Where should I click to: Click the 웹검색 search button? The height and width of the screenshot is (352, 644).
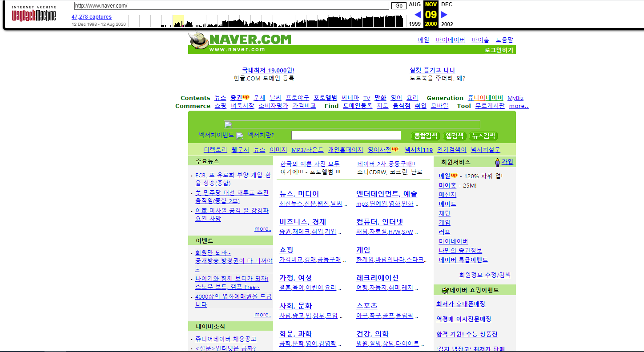click(455, 136)
